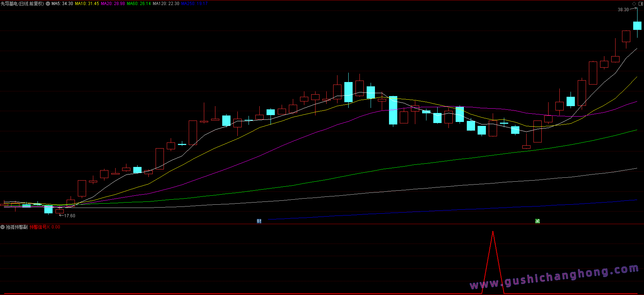Click the magenta MA20: 28.98 label
The height and width of the screenshot is (295, 644).
tap(113, 4)
